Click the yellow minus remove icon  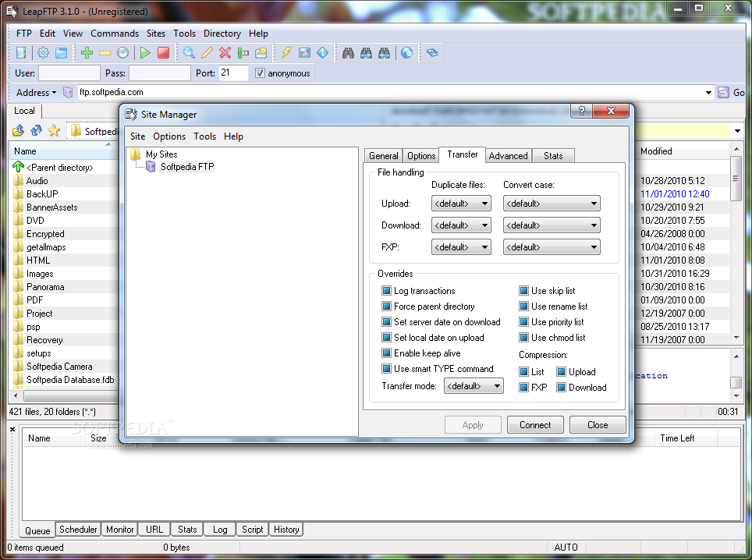(x=105, y=53)
